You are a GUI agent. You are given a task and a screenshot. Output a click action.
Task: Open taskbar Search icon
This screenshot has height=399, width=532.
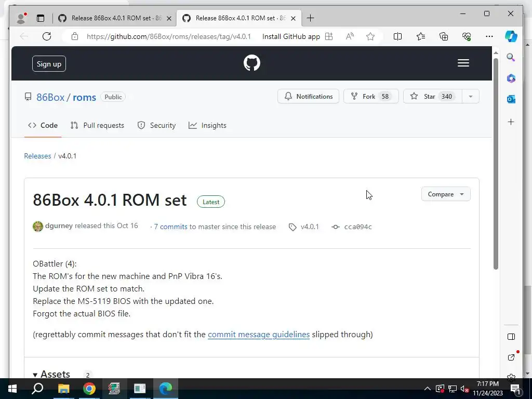pyautogui.click(x=37, y=389)
